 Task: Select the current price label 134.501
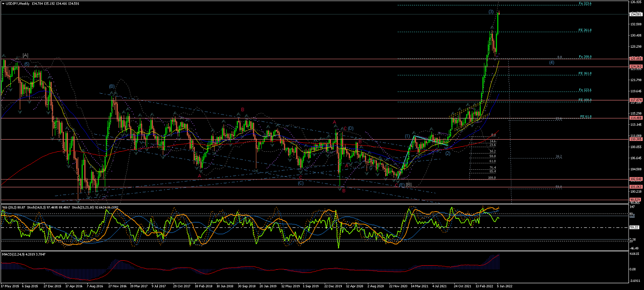point(635,15)
